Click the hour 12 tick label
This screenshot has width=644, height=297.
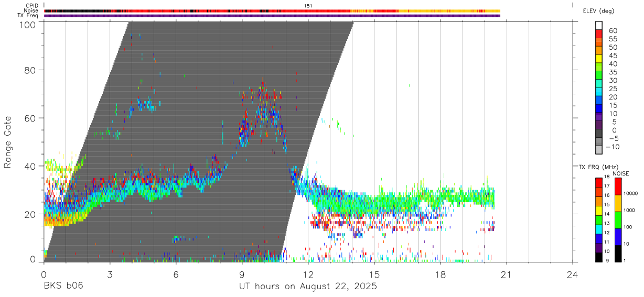click(308, 273)
